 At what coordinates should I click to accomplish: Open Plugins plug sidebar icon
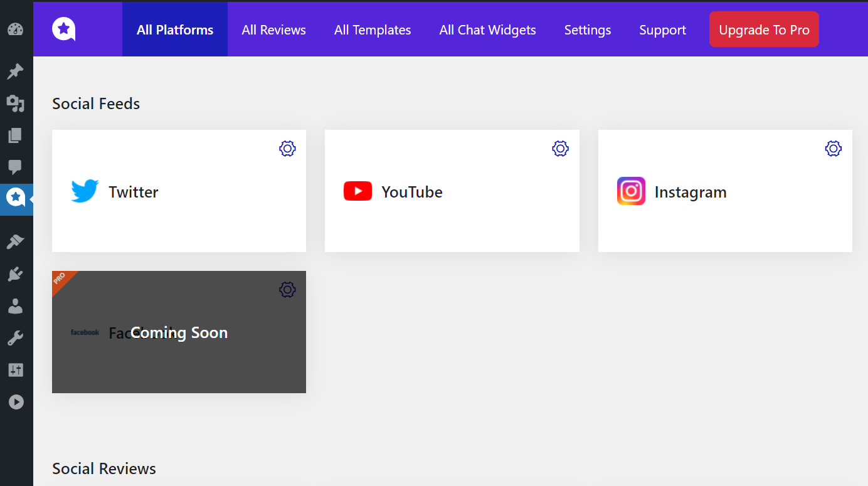(x=16, y=273)
